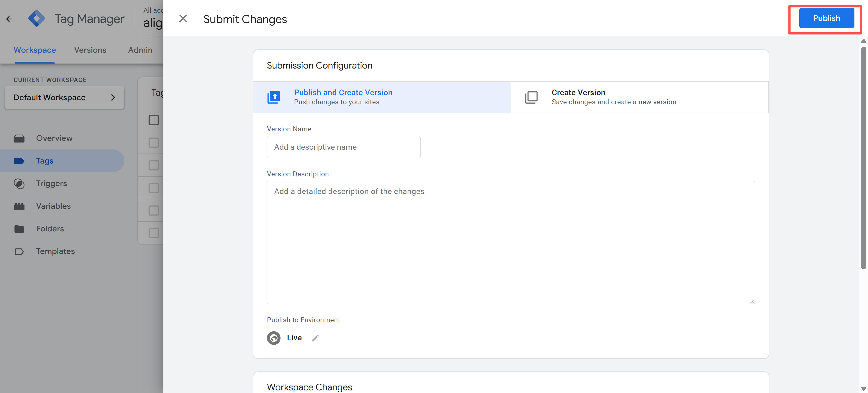Click the Version Name input field
The height and width of the screenshot is (393, 868).
[343, 147]
